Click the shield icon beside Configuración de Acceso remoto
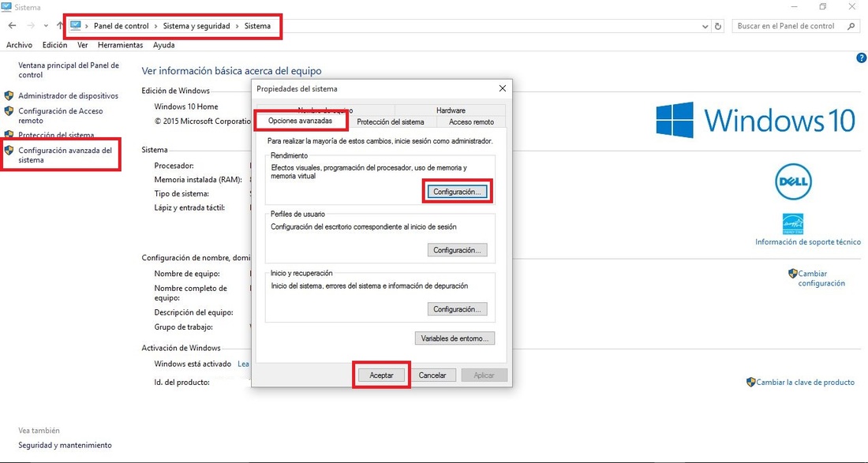 coord(9,110)
